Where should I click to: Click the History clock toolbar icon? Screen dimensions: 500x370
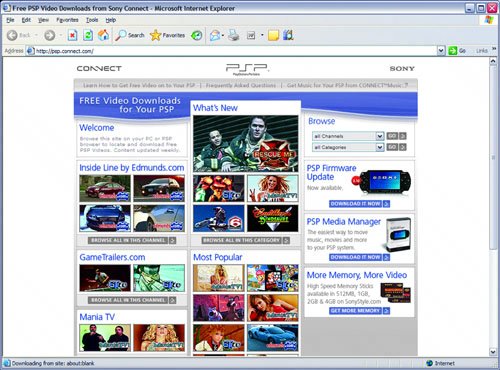point(197,35)
